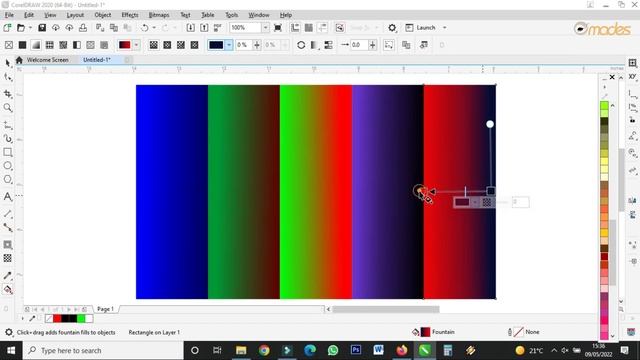Switch to Fountain fill type

pos(36,45)
